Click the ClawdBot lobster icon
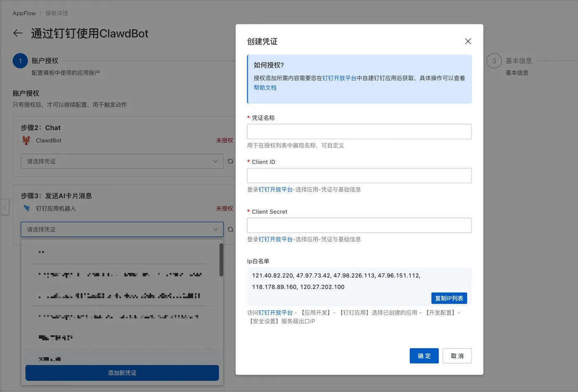The width and height of the screenshot is (578, 392). tap(26, 140)
